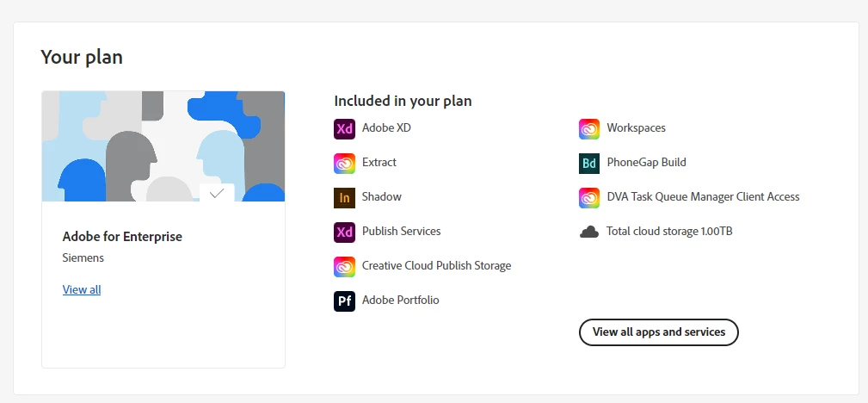The height and width of the screenshot is (403, 868).
Task: Select the plan card illustration thumbnail
Action: [x=163, y=146]
